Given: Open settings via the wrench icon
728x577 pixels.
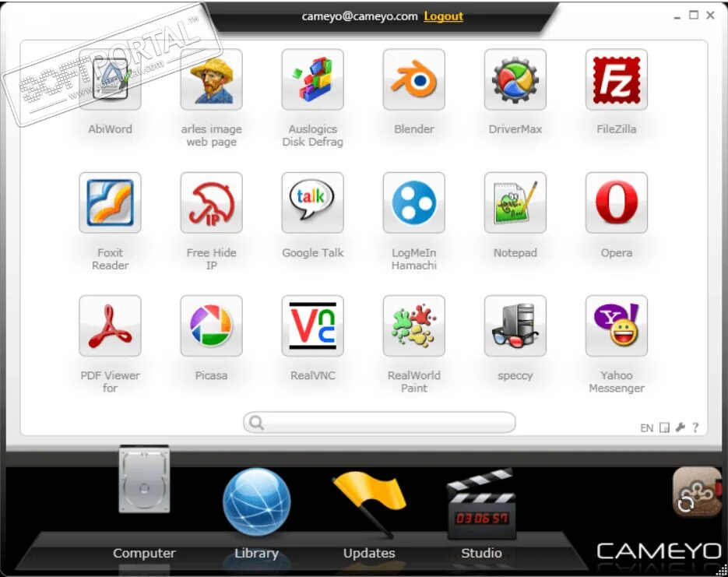Looking at the screenshot, I should tap(681, 427).
